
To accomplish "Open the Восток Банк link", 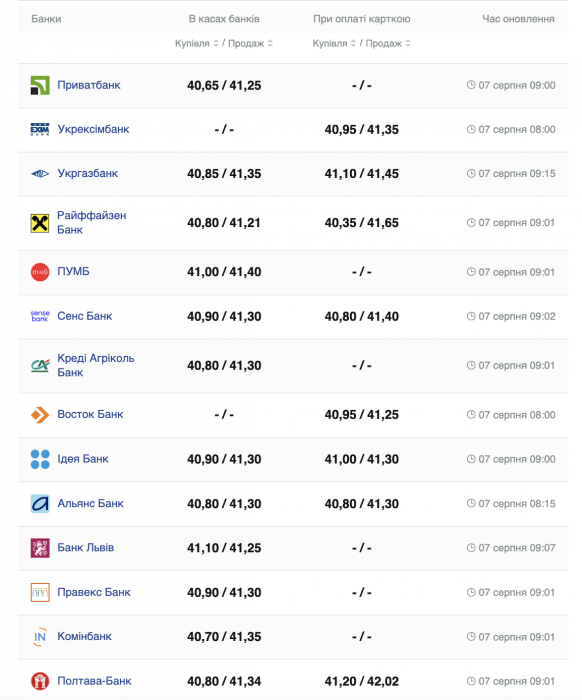I will [90, 414].
